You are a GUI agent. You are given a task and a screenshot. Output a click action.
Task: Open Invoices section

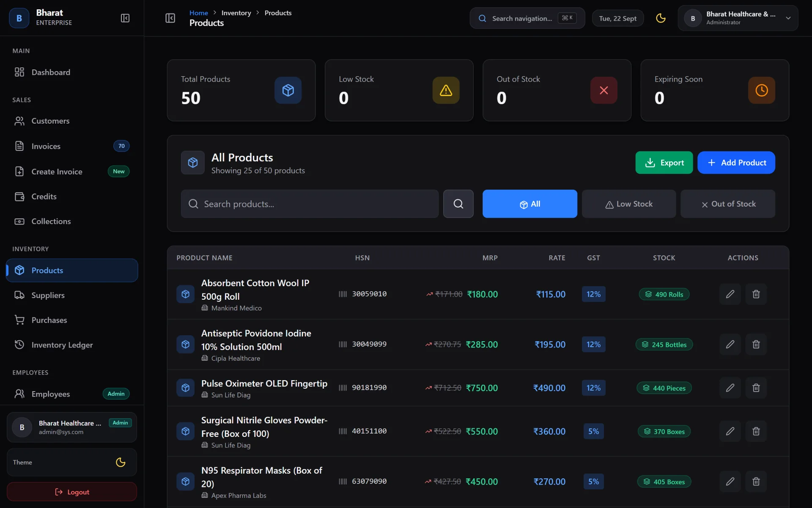[x=72, y=146]
